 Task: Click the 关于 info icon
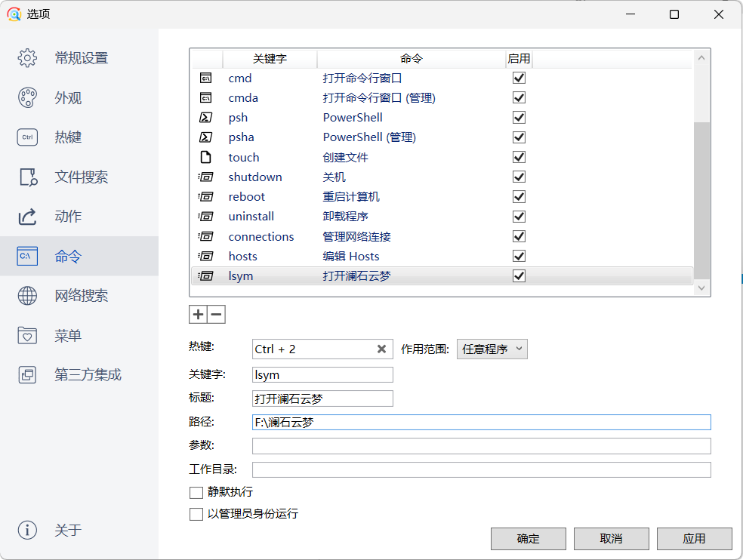pos(27,530)
